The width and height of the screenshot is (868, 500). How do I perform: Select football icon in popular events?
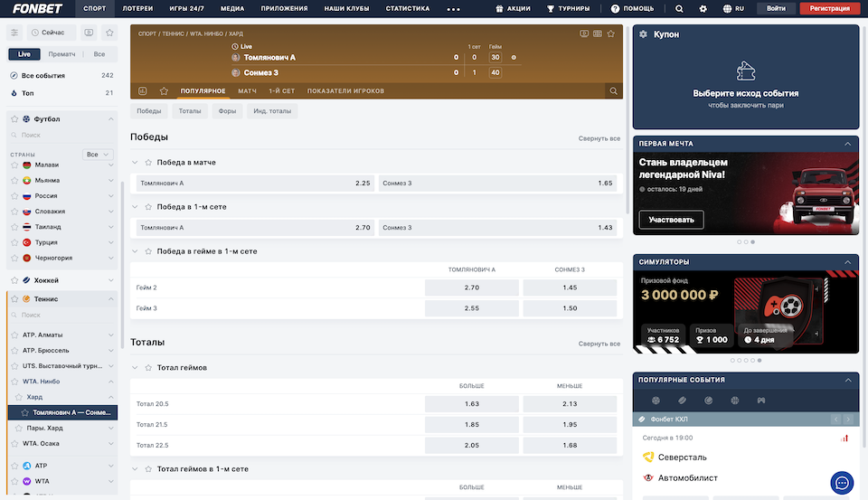(x=656, y=401)
